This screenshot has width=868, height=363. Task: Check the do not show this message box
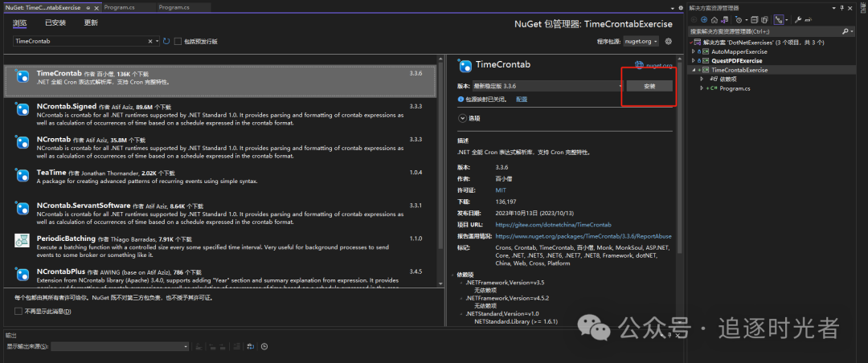pos(18,311)
